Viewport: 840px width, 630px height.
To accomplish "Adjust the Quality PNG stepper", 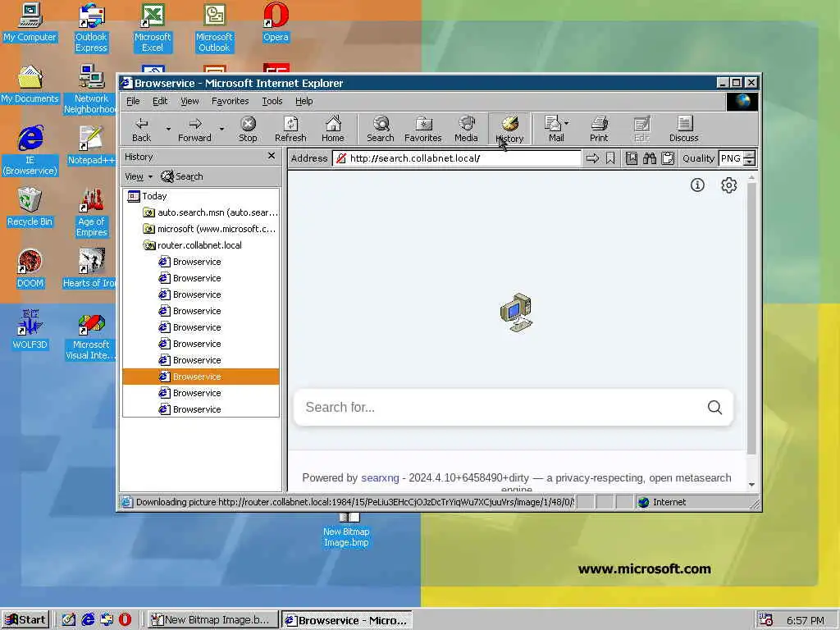I will [x=750, y=158].
